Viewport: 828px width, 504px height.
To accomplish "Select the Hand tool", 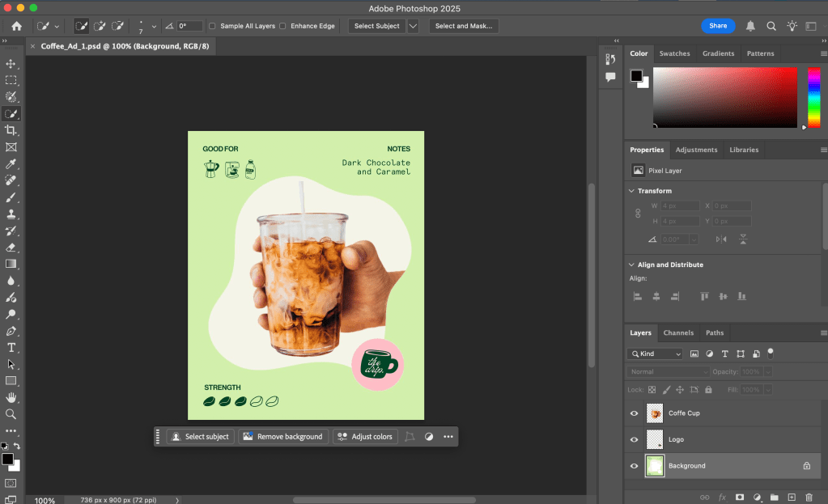I will [11, 397].
